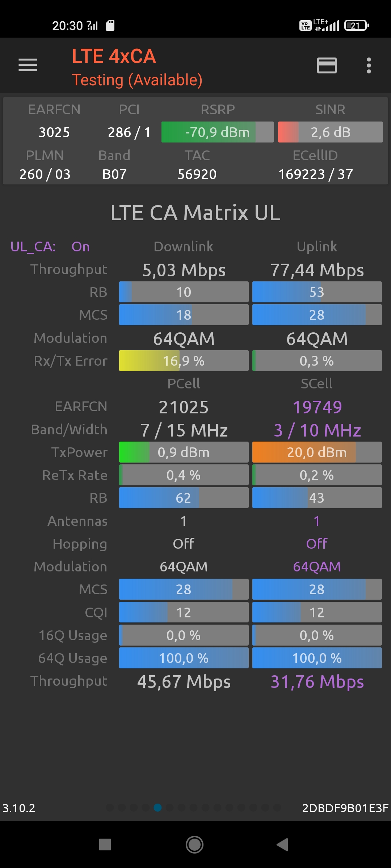Tap the LTE 4xCA title

pos(114,56)
